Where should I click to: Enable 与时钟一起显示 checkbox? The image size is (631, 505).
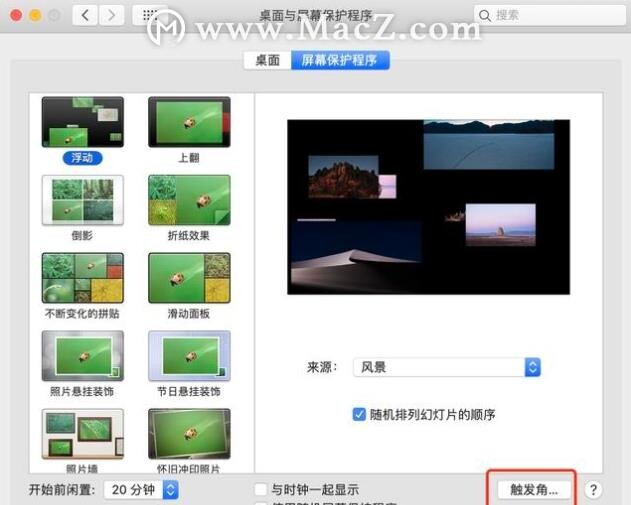point(261,489)
